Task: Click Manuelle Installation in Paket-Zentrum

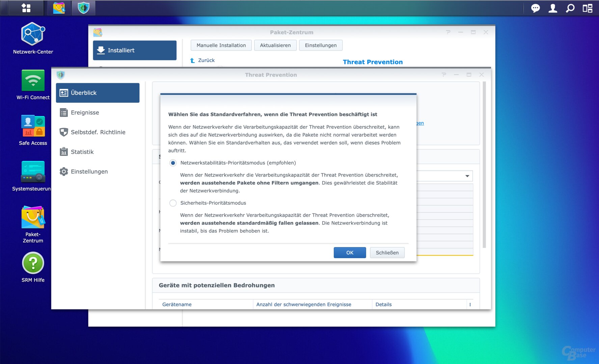Action: pyautogui.click(x=221, y=45)
